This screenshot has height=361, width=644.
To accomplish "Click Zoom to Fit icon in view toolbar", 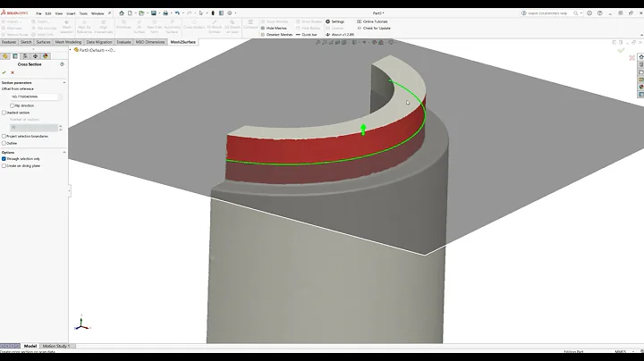I will (x=318, y=42).
